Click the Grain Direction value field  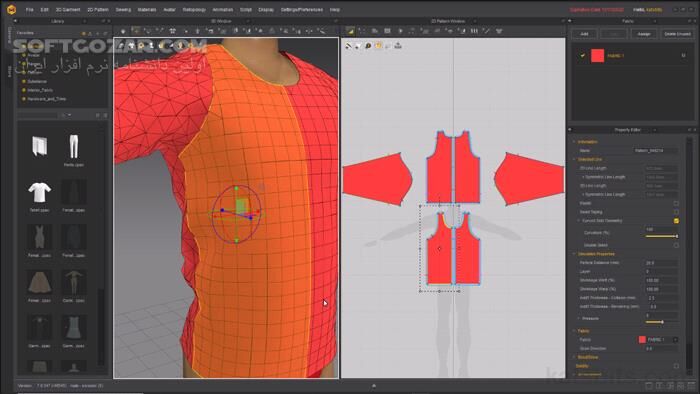point(661,348)
